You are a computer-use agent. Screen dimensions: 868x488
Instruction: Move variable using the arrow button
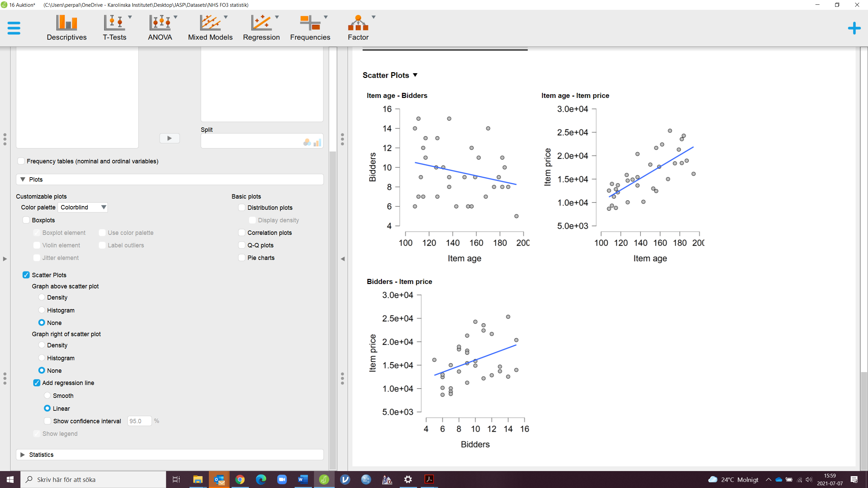(170, 138)
